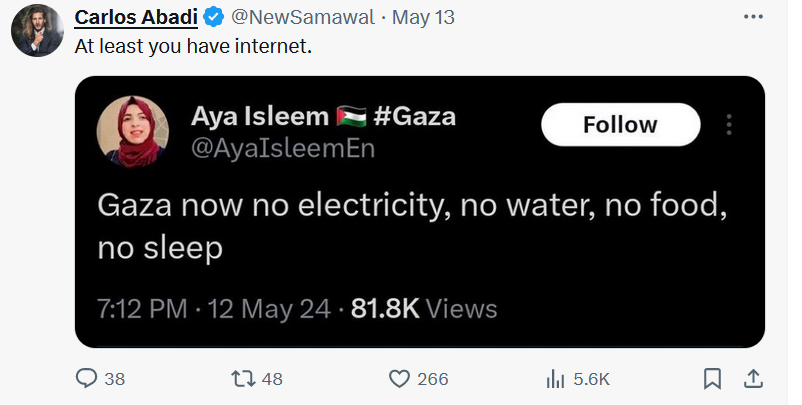Screen dimensions: 802x405
Task: Follow Aya Isleem
Action: 620,125
